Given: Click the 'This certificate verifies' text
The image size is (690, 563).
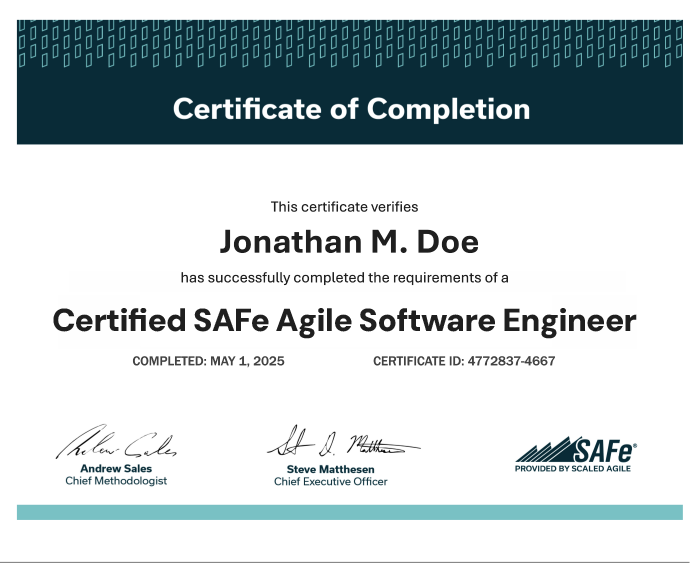Looking at the screenshot, I should (x=344, y=207).
